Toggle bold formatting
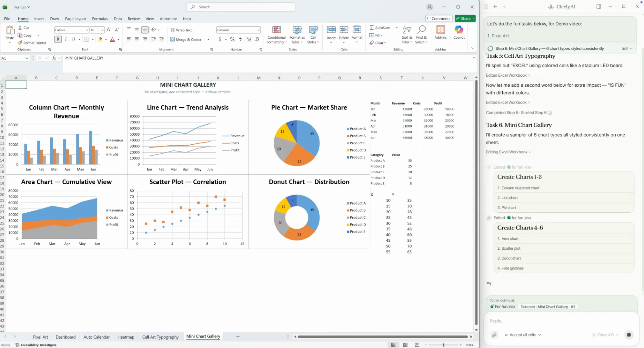 58,39
